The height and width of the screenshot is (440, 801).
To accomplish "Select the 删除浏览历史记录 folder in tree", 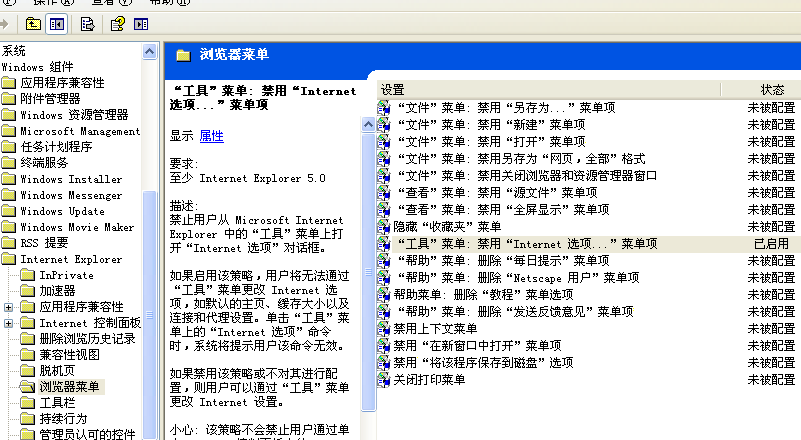I will [x=86, y=339].
